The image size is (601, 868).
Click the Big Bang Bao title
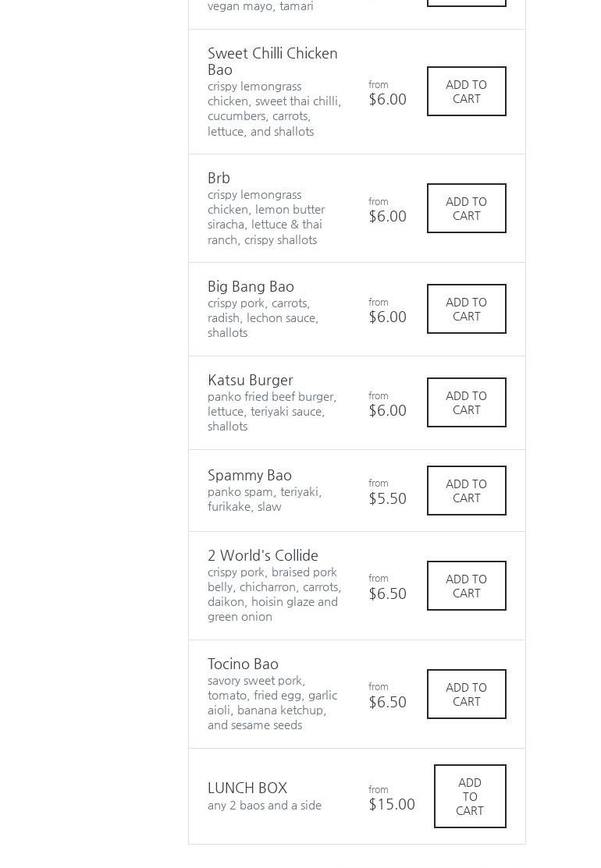(251, 286)
